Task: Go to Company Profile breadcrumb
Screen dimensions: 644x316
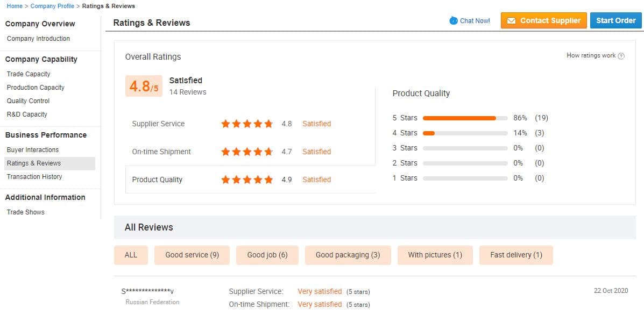Action: [52, 6]
